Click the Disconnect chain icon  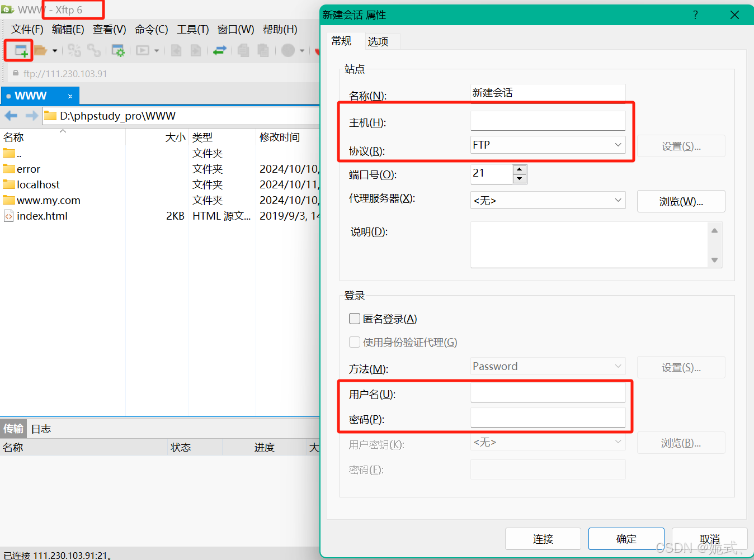click(94, 51)
